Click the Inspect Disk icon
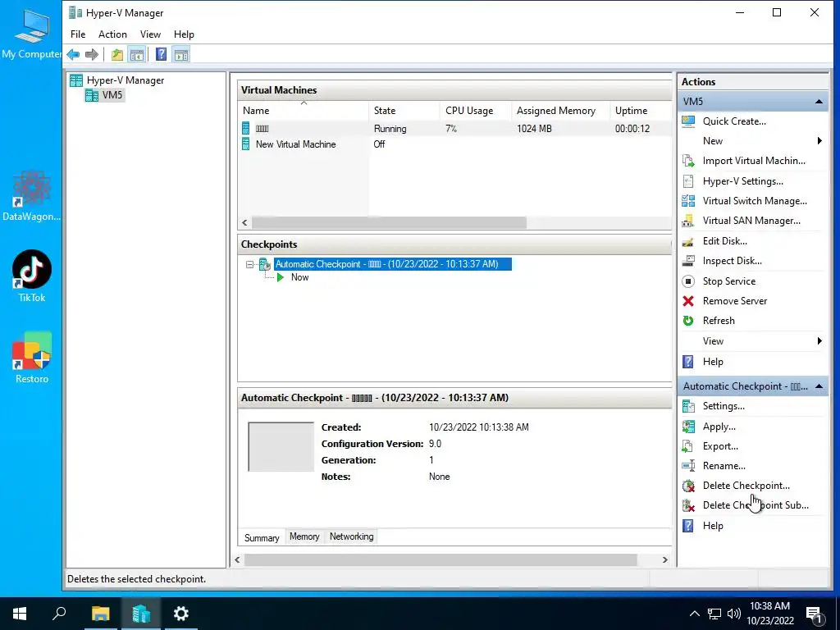Screen dimensions: 840x630 click(688, 261)
